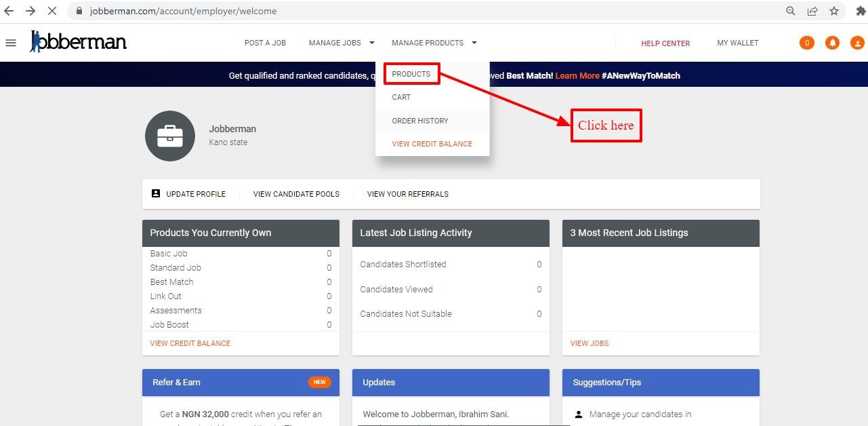The height and width of the screenshot is (426, 868).
Task: Click the Job Boost row
Action: 241,325
